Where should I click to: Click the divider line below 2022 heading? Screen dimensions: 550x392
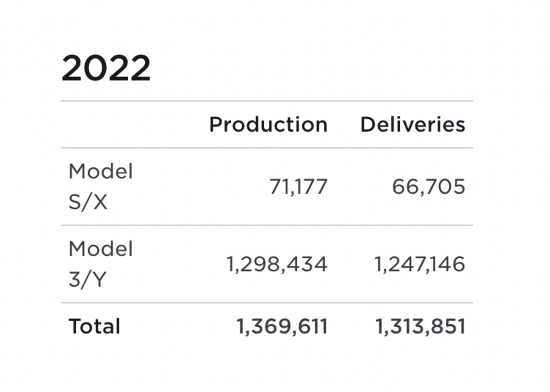pos(266,101)
